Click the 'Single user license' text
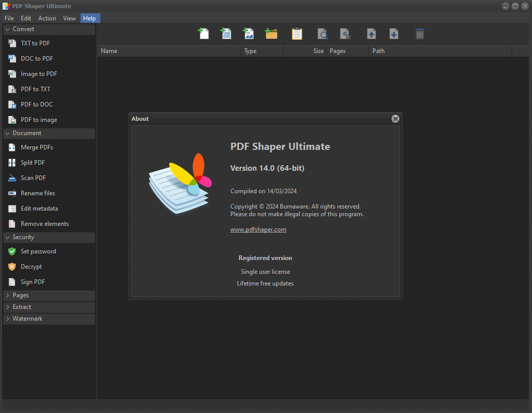The image size is (532, 413). [x=265, y=272]
